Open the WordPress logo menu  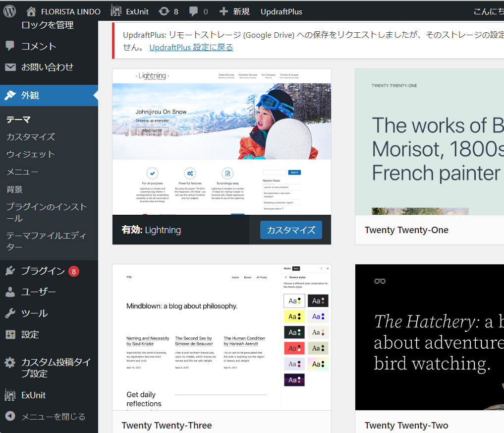[x=9, y=11]
